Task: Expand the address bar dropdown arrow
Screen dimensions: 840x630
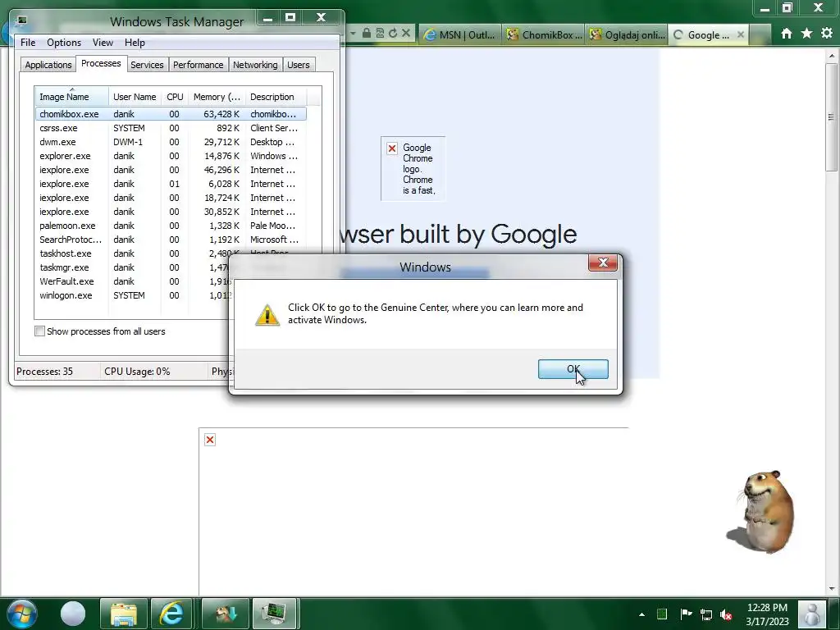Action: 353,33
